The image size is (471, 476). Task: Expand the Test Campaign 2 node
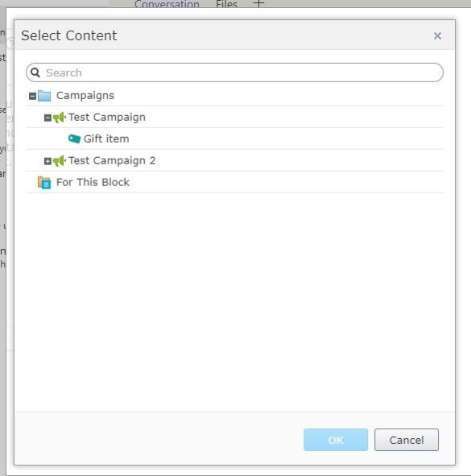(x=48, y=161)
